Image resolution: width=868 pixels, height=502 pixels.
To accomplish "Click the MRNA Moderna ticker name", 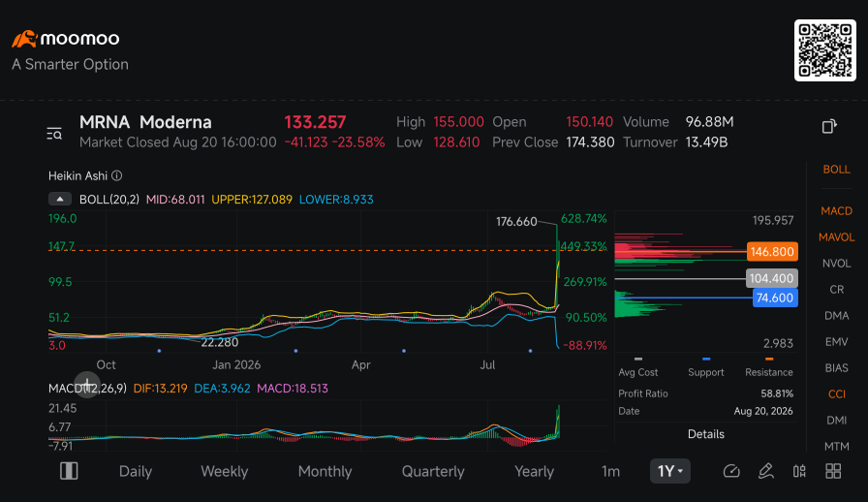I will [145, 122].
